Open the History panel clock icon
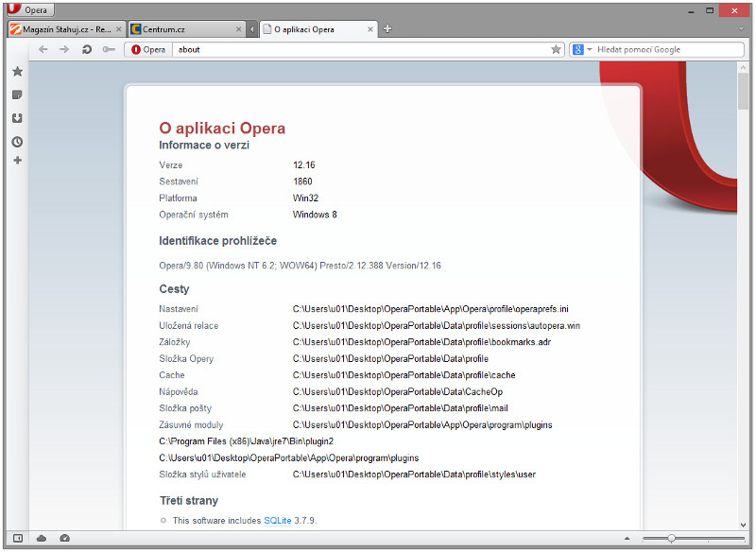756x552 pixels. (17, 142)
